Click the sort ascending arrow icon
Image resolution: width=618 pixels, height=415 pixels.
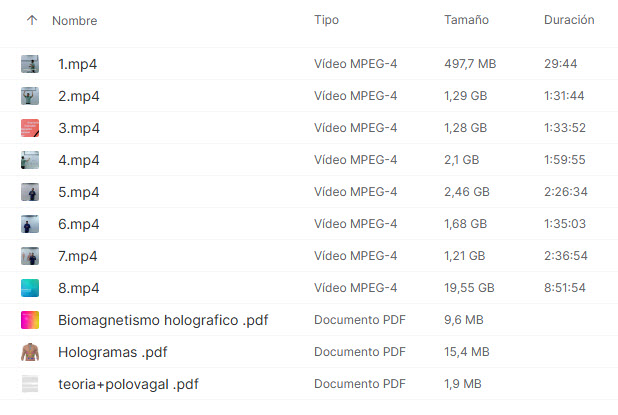(31, 20)
